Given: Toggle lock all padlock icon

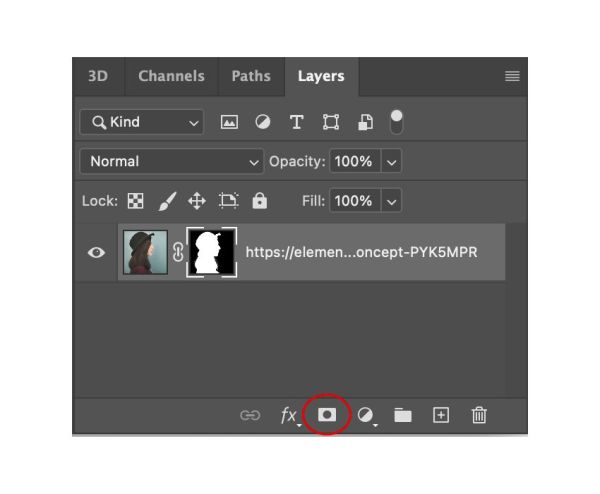Looking at the screenshot, I should pos(259,201).
